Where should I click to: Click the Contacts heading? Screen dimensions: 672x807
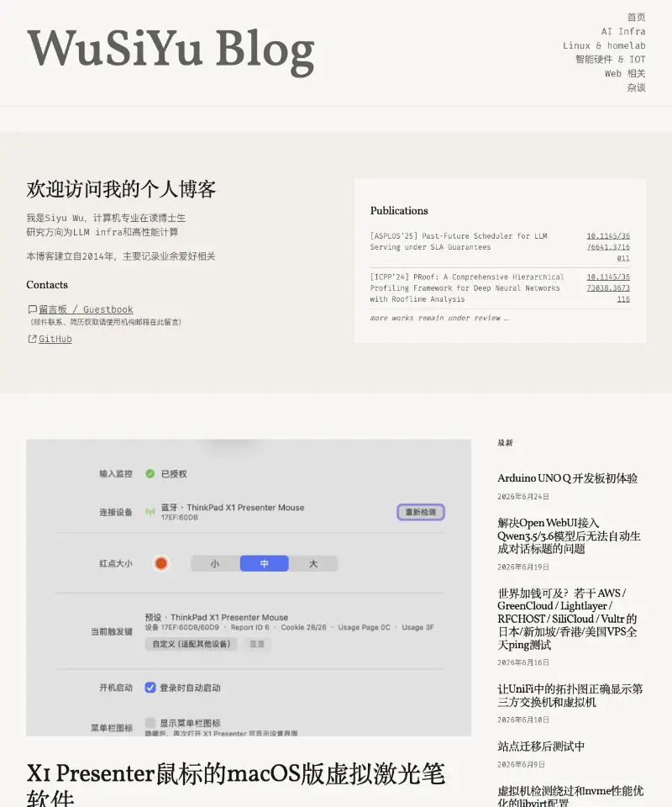pos(47,285)
